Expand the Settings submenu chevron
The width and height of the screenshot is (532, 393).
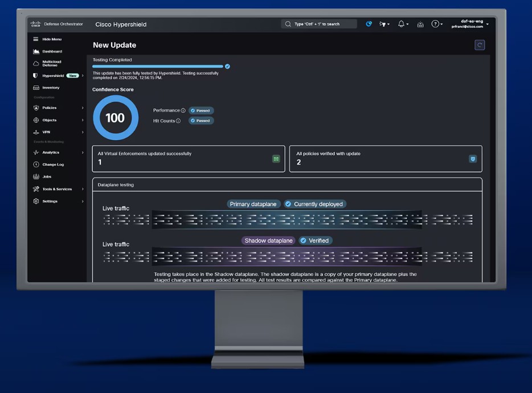pos(83,201)
